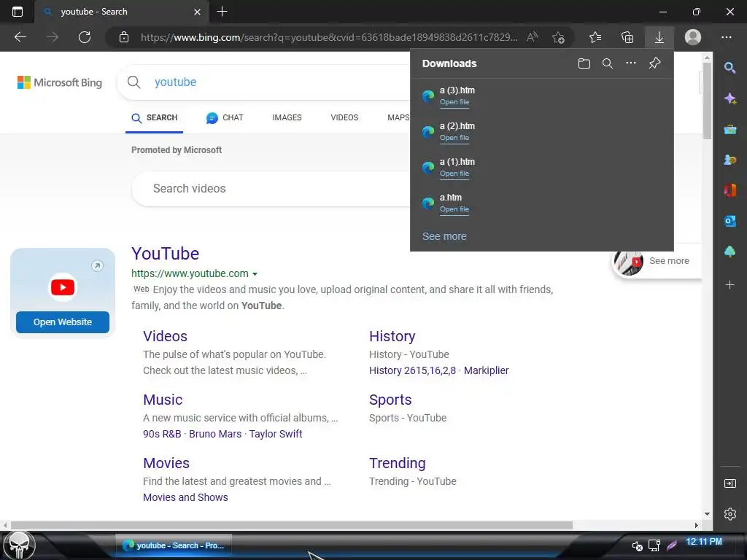Select the youtube taskbar window button
Viewport: 747px width, 560px height.
174,545
